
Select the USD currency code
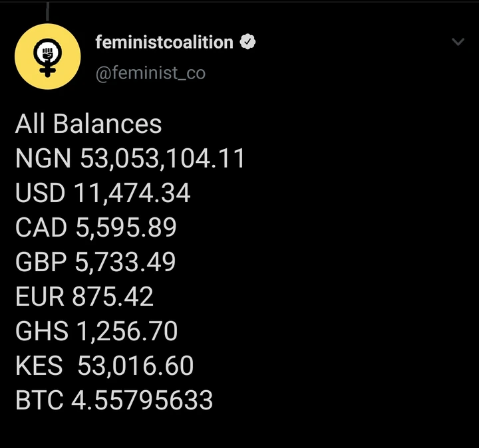(x=41, y=193)
